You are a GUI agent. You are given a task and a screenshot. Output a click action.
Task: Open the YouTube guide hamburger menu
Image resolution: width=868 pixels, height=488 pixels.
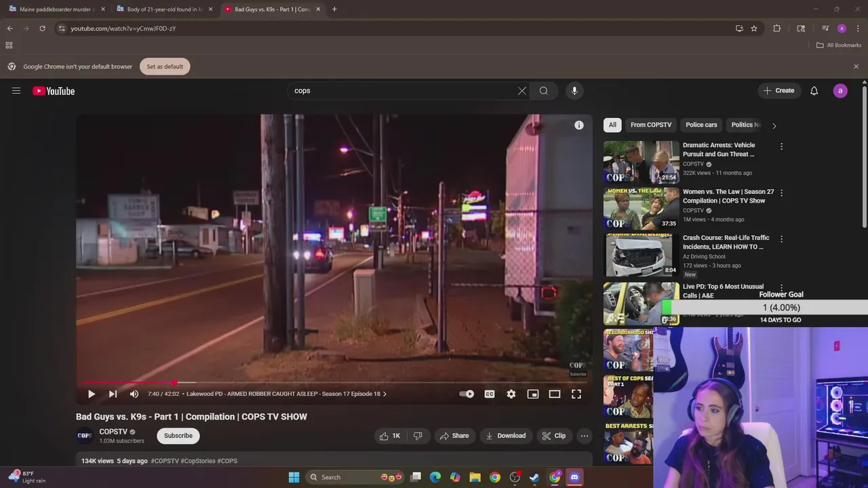[16, 91]
